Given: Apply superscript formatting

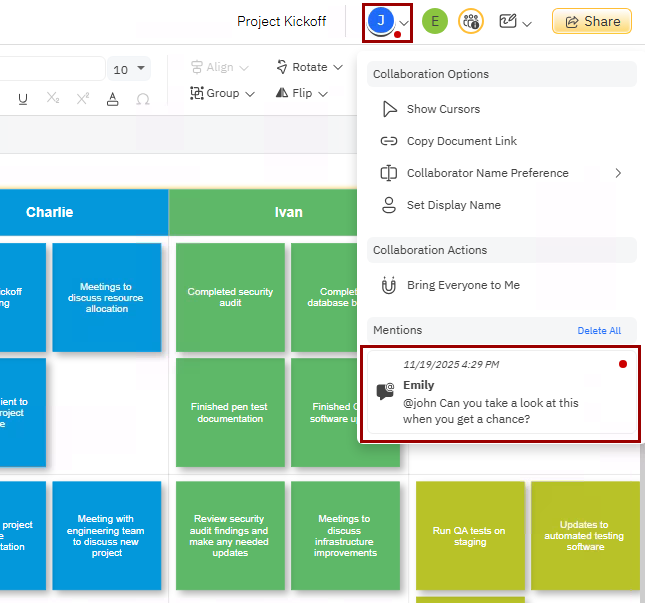Looking at the screenshot, I should pyautogui.click(x=83, y=98).
